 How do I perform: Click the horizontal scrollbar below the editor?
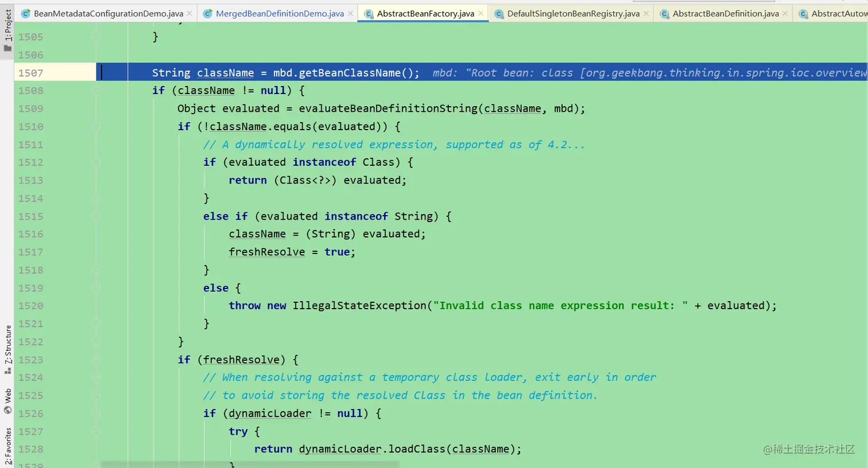click(250, 464)
